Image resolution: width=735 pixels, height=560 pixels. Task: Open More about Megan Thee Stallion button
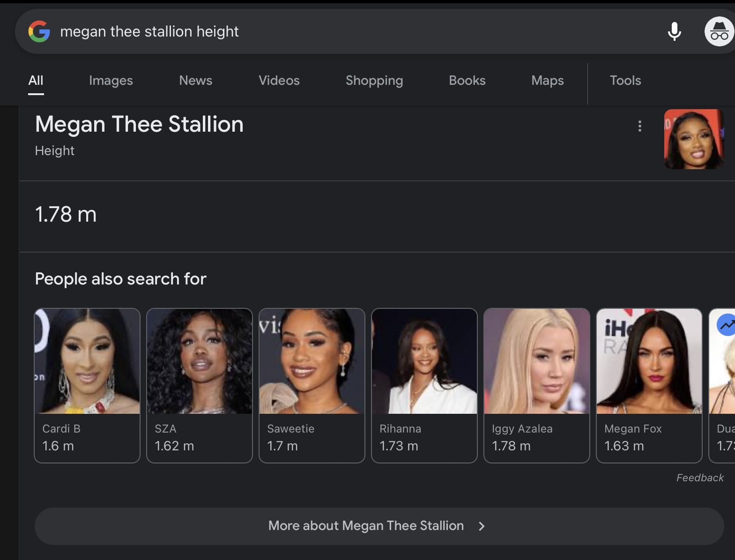point(379,526)
